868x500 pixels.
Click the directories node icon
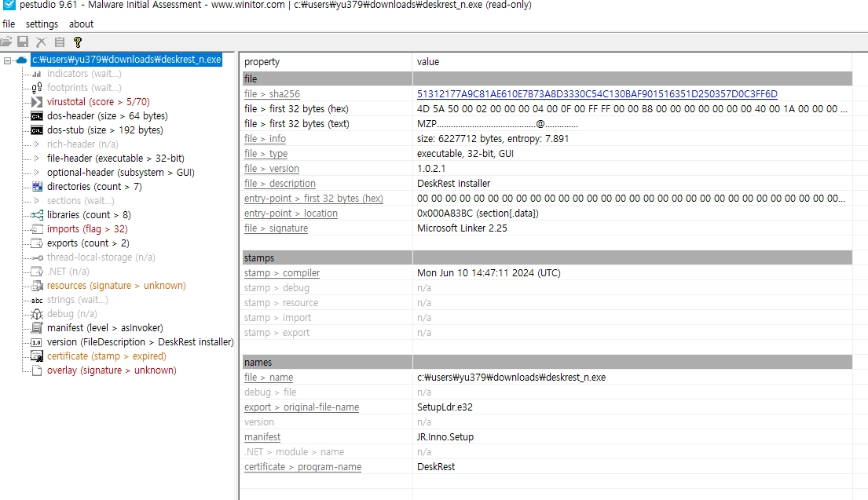pyautogui.click(x=37, y=186)
